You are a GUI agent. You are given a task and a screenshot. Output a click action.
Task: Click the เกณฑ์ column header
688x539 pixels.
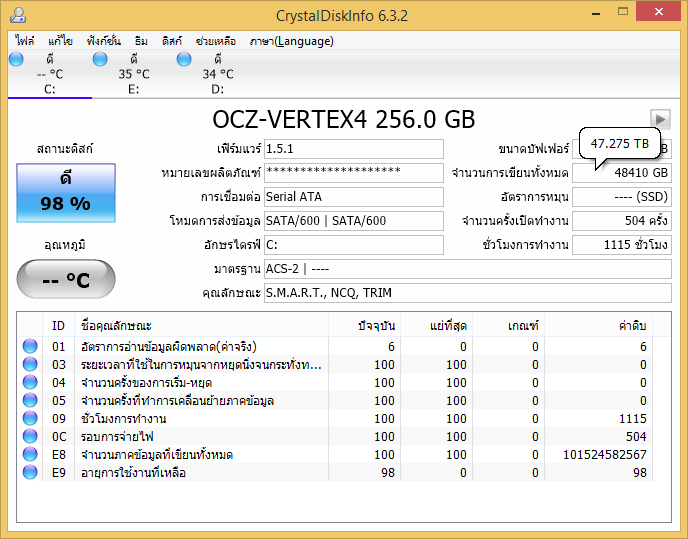coord(508,325)
